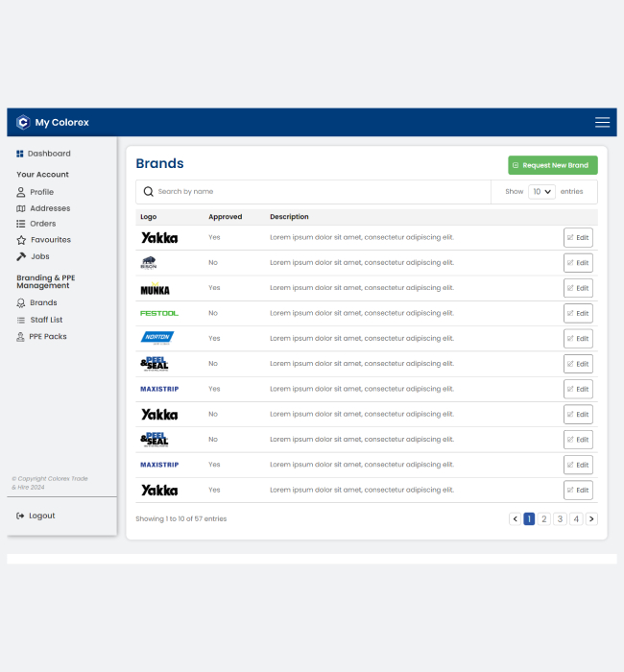Click the Norton brand logo thumbnail

(x=157, y=338)
